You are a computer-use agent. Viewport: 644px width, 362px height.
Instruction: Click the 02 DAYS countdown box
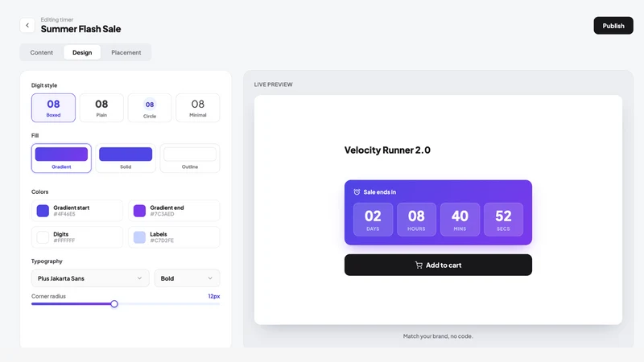[x=373, y=220]
